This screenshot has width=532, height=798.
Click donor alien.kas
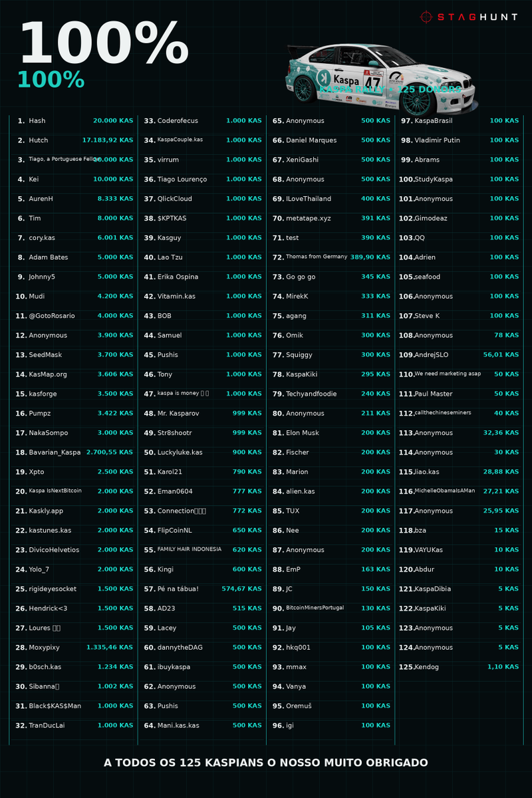click(301, 491)
